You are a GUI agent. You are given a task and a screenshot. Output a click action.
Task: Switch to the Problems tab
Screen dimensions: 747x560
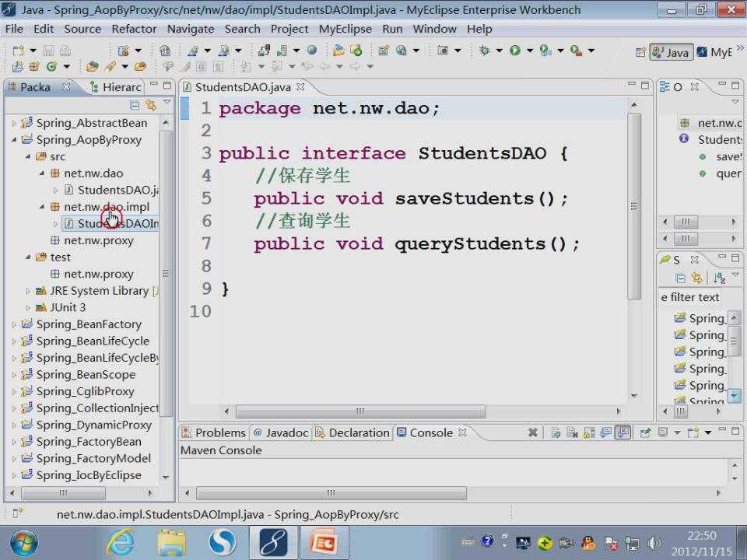tap(214, 433)
